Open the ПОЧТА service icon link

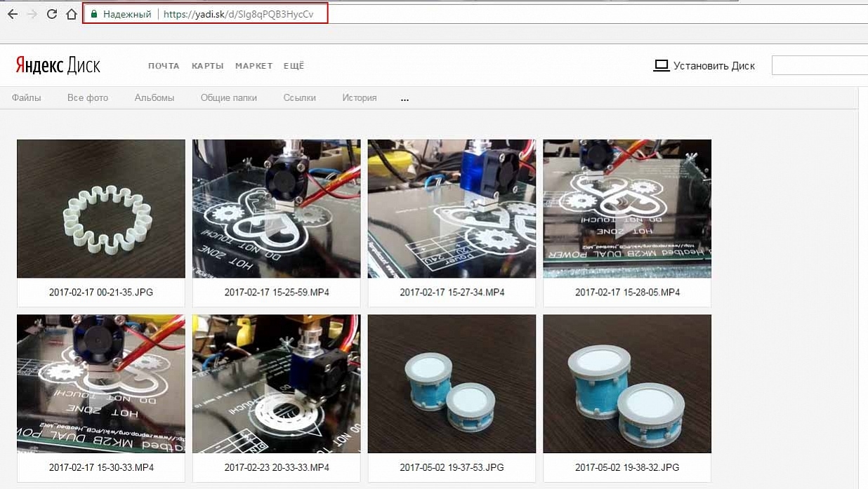coord(164,65)
